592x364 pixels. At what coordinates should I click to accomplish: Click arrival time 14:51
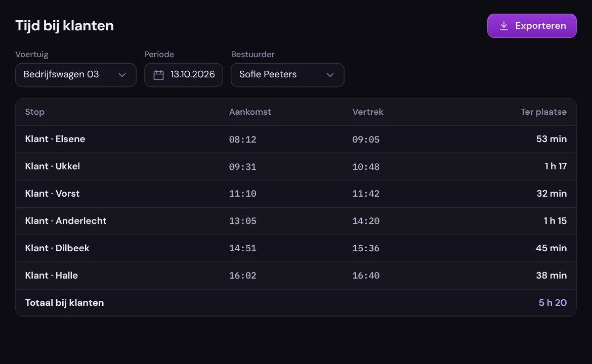(243, 248)
